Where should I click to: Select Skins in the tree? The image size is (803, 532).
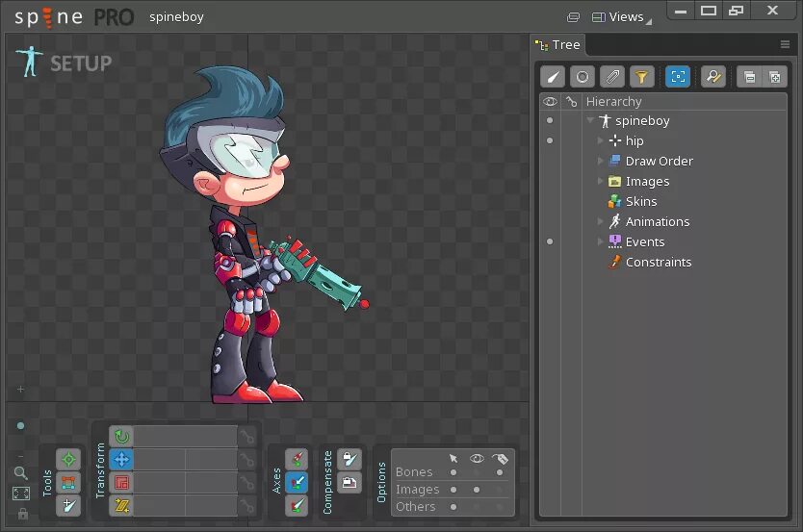[641, 202]
